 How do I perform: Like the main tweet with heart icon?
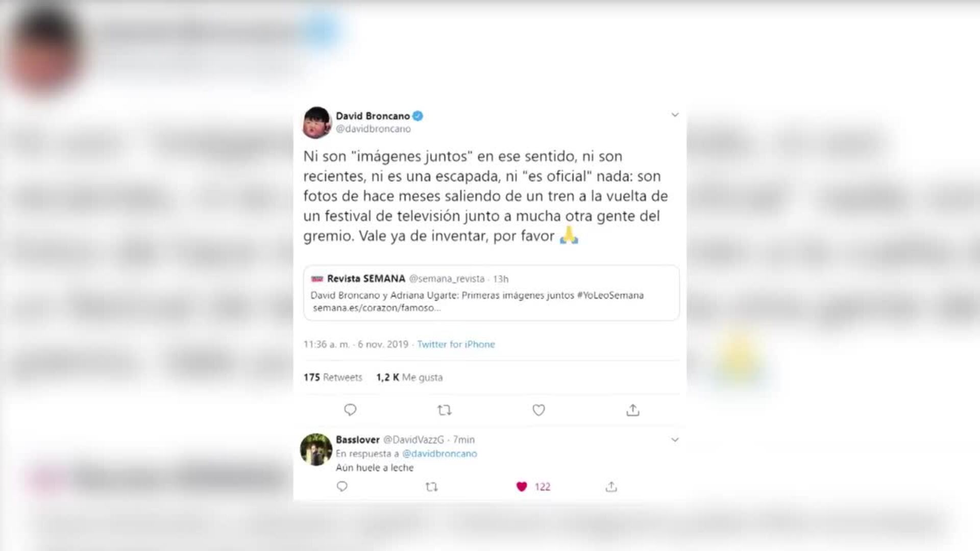538,410
